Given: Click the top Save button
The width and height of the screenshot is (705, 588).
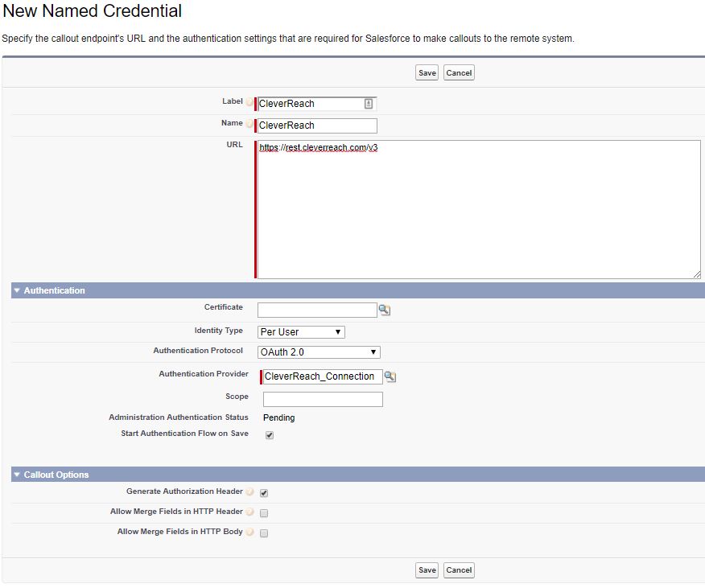Looking at the screenshot, I should coord(427,73).
